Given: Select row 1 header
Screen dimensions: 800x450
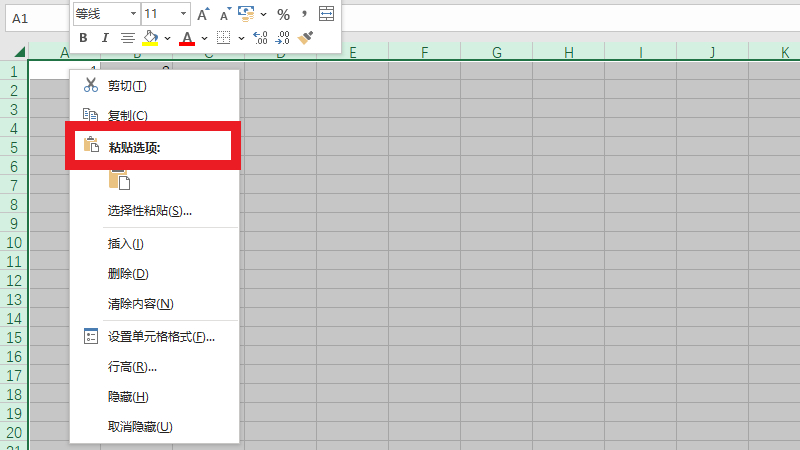Looking at the screenshot, I should [14, 71].
